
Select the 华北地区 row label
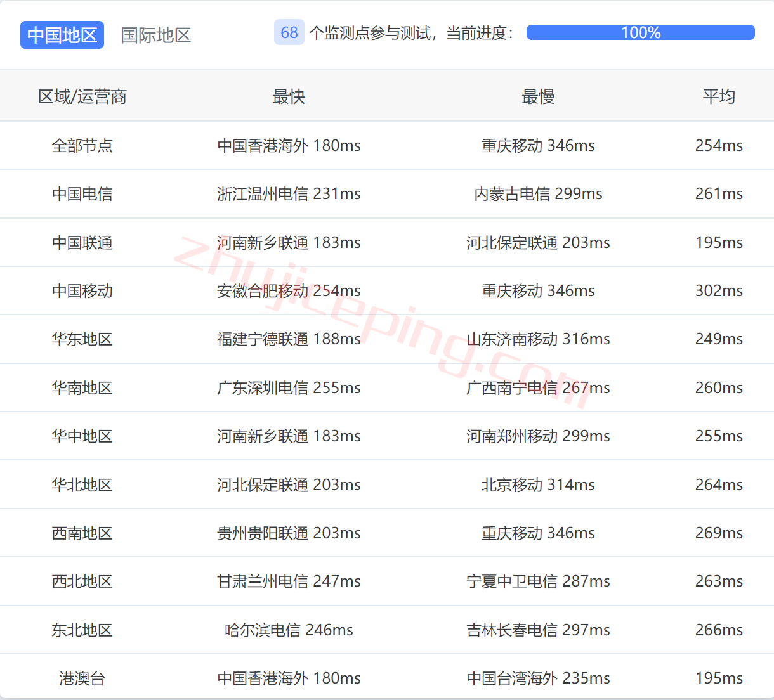coord(82,485)
